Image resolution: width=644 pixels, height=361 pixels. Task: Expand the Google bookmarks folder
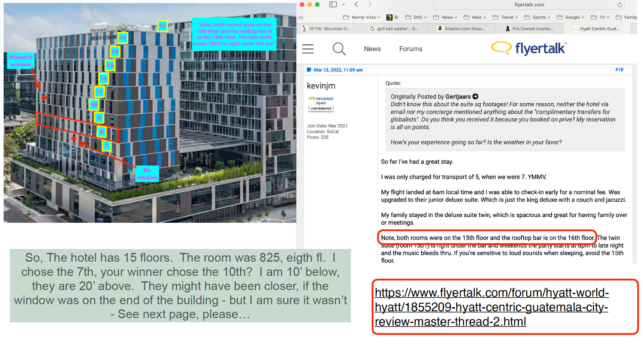570,17
